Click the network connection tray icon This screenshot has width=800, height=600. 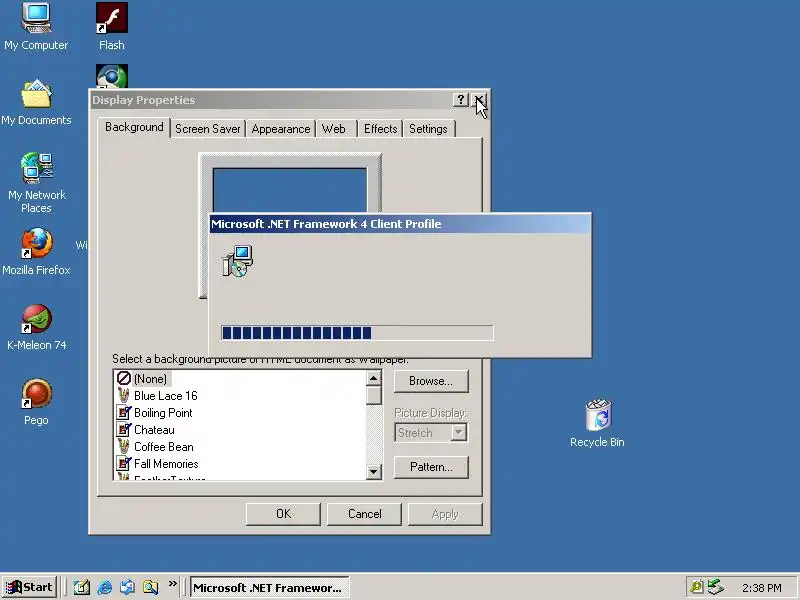715,587
